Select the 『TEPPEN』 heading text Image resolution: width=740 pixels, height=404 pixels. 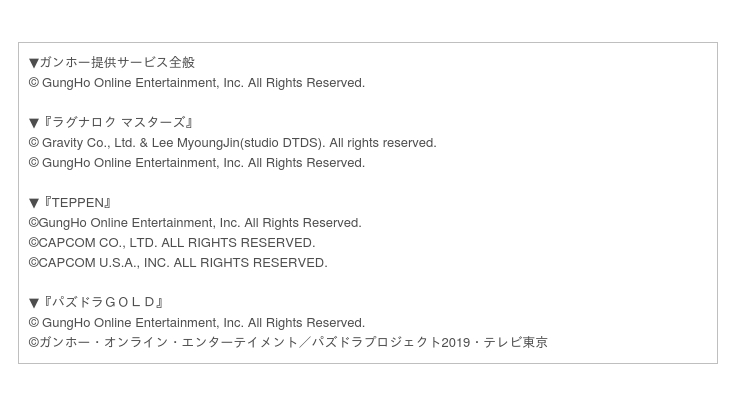[x=77, y=203]
